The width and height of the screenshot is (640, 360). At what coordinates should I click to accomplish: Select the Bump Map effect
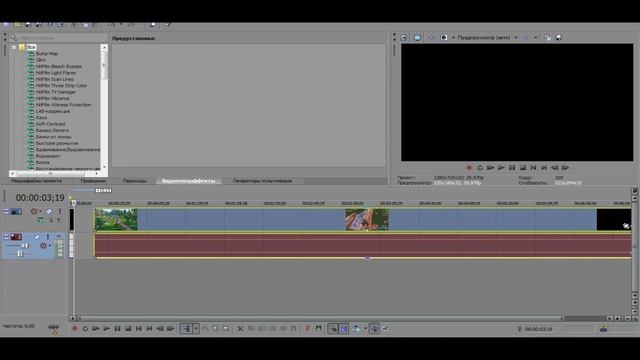pyautogui.click(x=47, y=53)
